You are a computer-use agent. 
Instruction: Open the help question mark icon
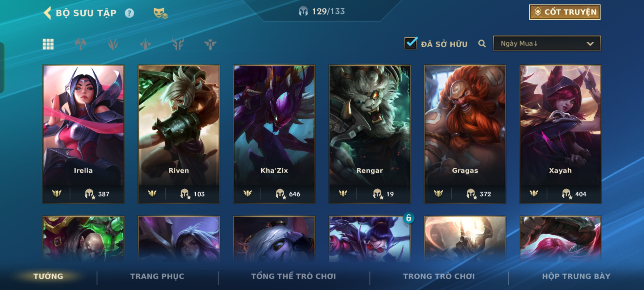click(x=129, y=13)
